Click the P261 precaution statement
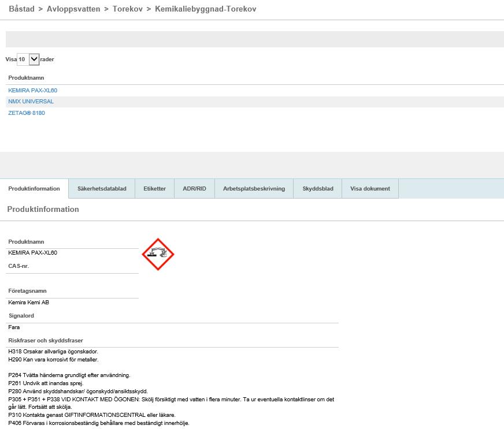Viewport: 504px width, 429px height. click(x=46, y=383)
